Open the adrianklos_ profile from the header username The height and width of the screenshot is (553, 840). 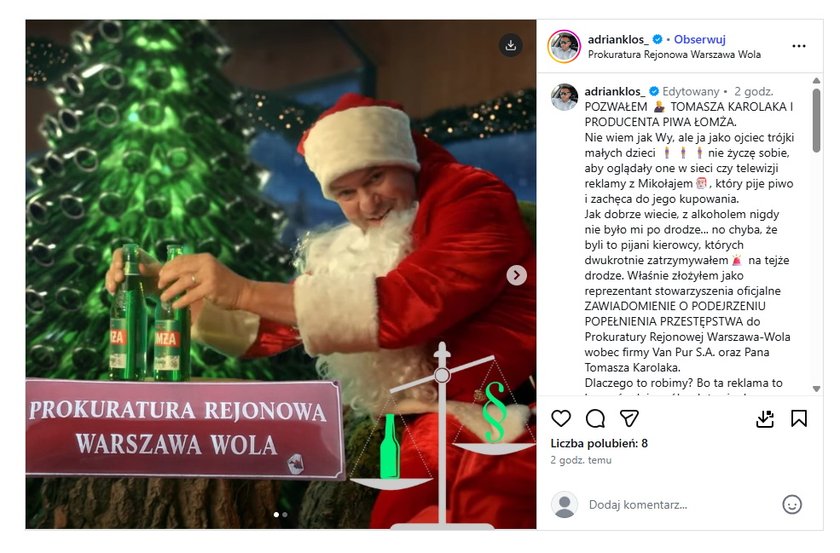[618, 39]
